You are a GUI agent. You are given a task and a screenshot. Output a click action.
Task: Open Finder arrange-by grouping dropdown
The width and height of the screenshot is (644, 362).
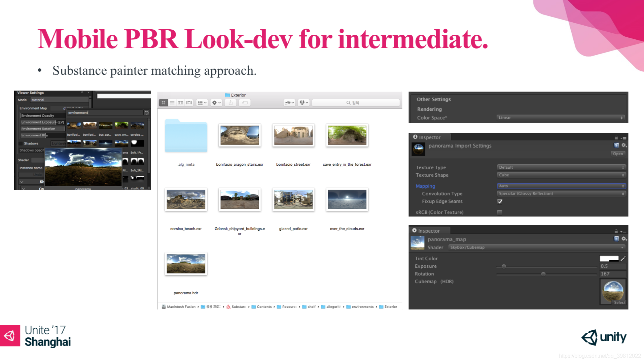pyautogui.click(x=202, y=103)
